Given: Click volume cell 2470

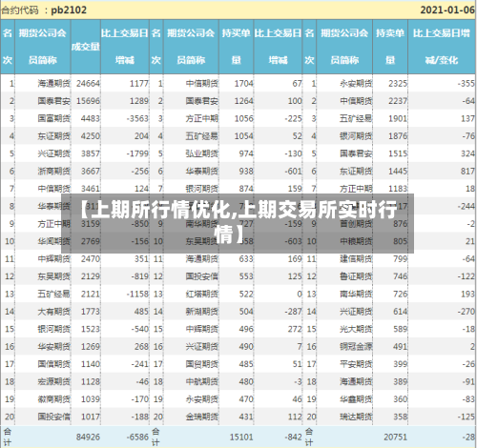Looking at the screenshot, I should tap(91, 259).
